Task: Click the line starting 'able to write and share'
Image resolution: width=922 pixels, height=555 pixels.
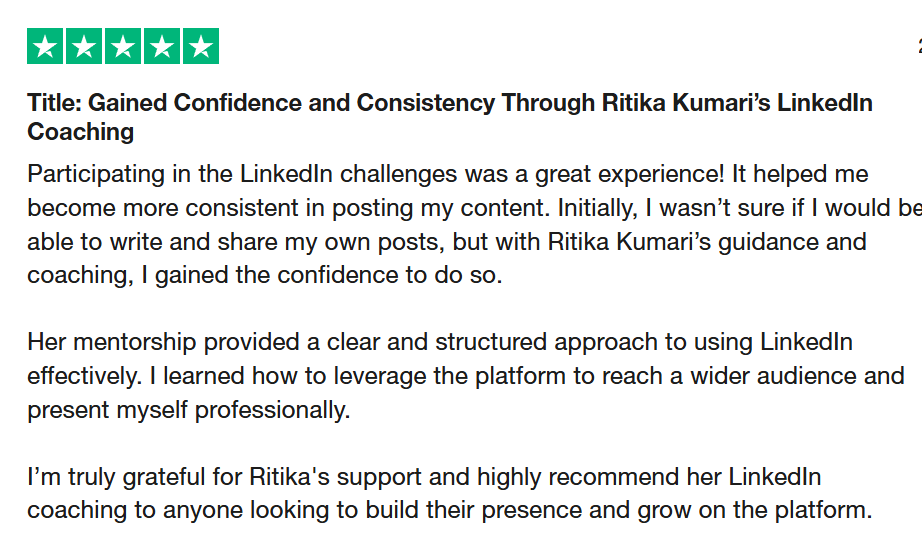Action: pyautogui.click(x=446, y=242)
